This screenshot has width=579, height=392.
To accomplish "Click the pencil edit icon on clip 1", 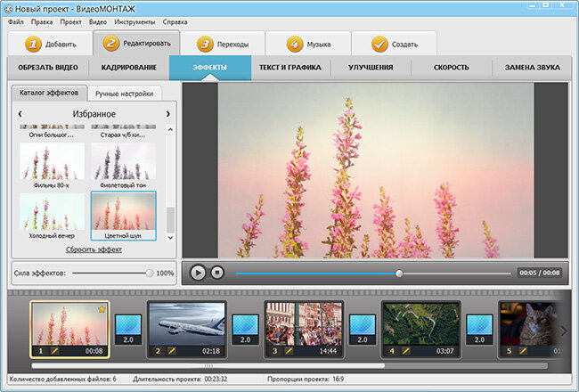I will tap(55, 351).
